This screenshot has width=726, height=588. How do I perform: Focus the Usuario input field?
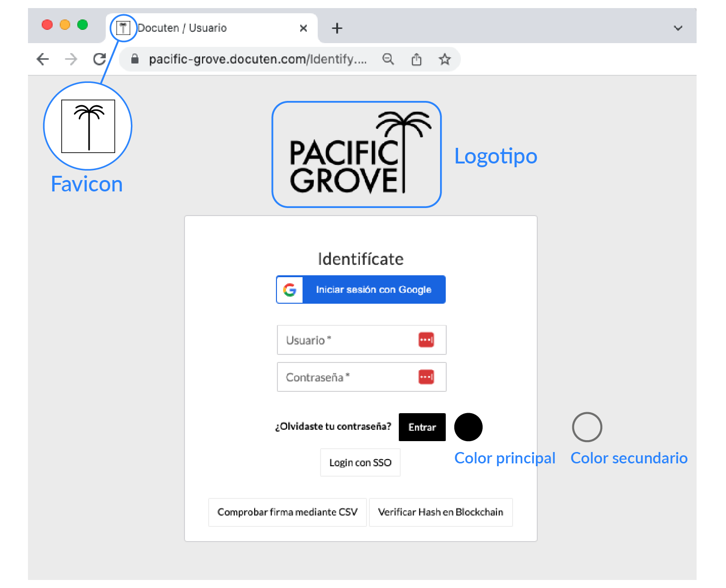coord(362,340)
